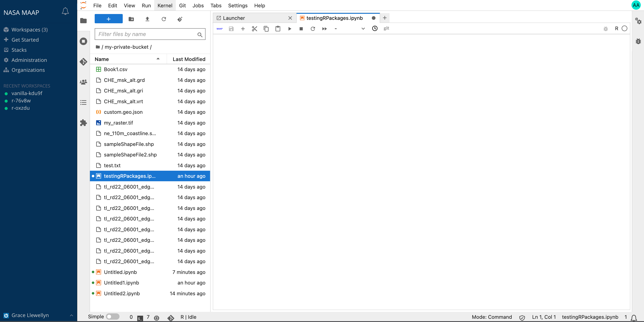Click the new file button
The height and width of the screenshot is (322, 644).
(108, 19)
